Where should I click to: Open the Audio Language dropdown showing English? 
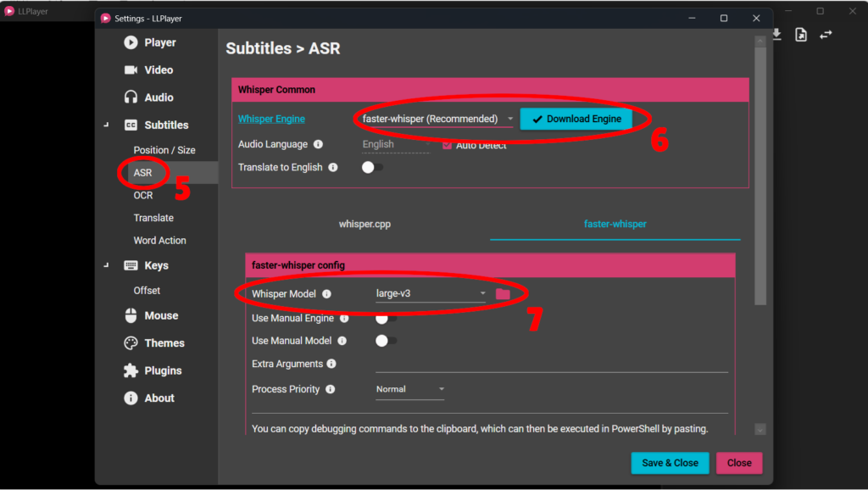(396, 144)
